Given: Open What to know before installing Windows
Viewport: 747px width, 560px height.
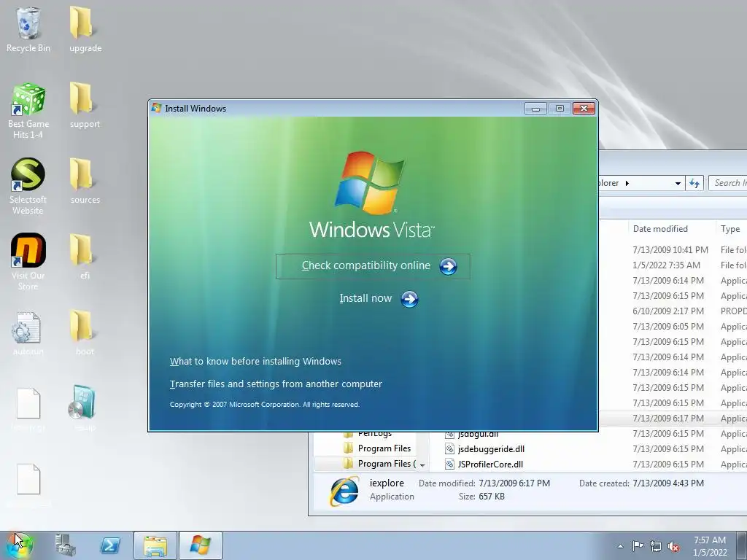Looking at the screenshot, I should click(255, 362).
